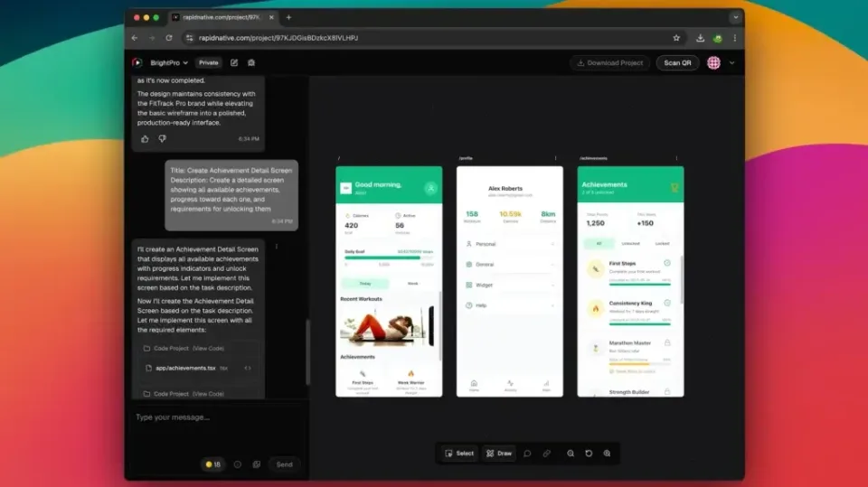Open the BrightPro project dropdown
Viewport: 868px width, 487px height.
pos(169,62)
